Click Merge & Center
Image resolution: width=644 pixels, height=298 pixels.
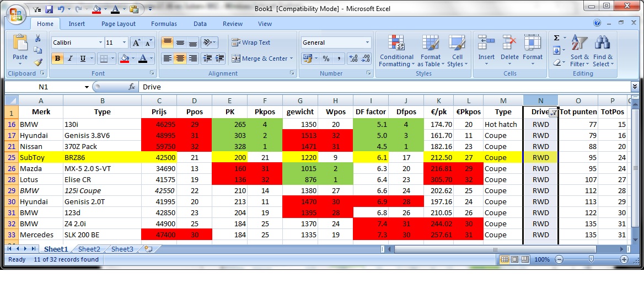click(x=259, y=58)
